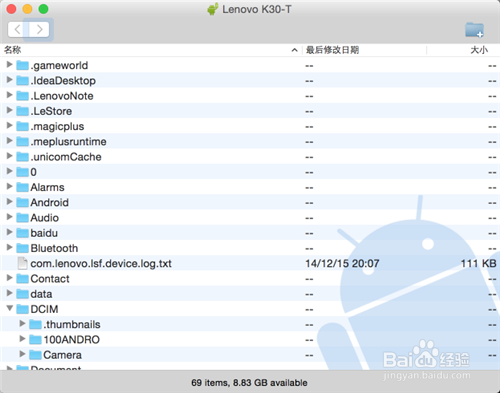Expand the baidu folder

click(x=10, y=232)
